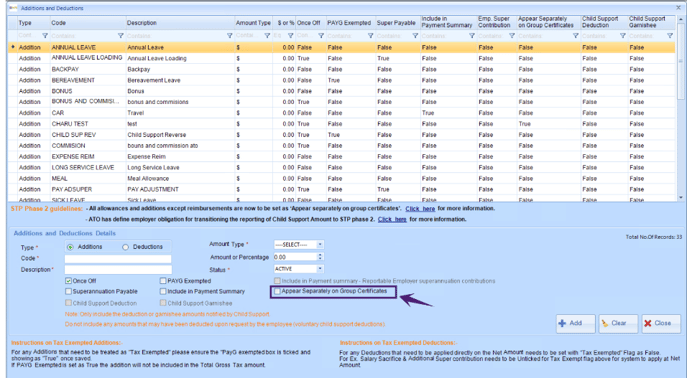Select the MEAL row
This screenshot has width=687, height=378.
(342, 178)
